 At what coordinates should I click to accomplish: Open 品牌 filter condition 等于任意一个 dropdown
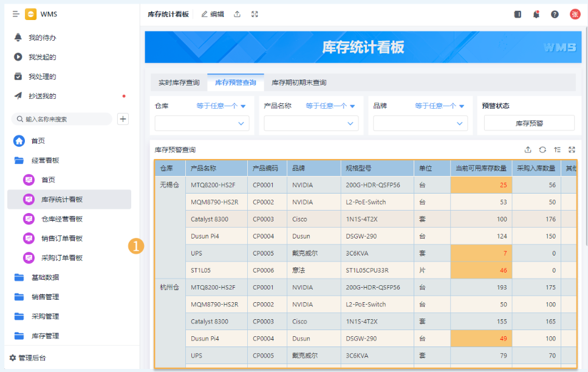(x=440, y=106)
